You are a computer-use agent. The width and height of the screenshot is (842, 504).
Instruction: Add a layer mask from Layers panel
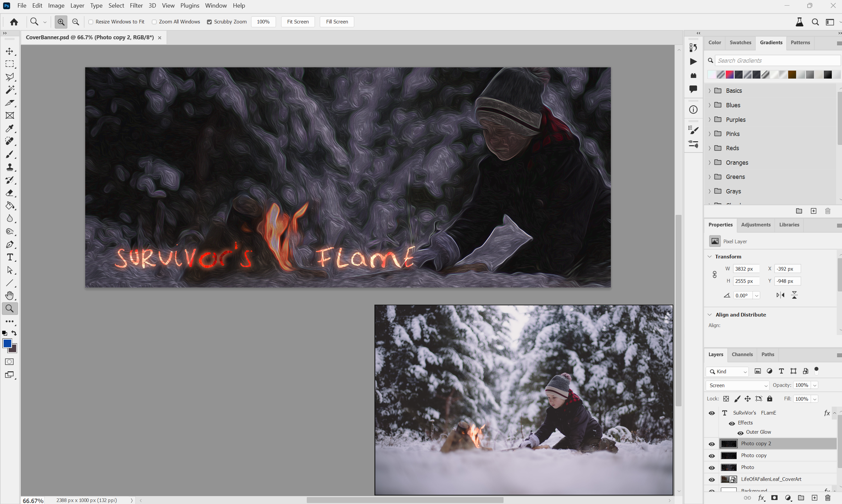coord(774,498)
